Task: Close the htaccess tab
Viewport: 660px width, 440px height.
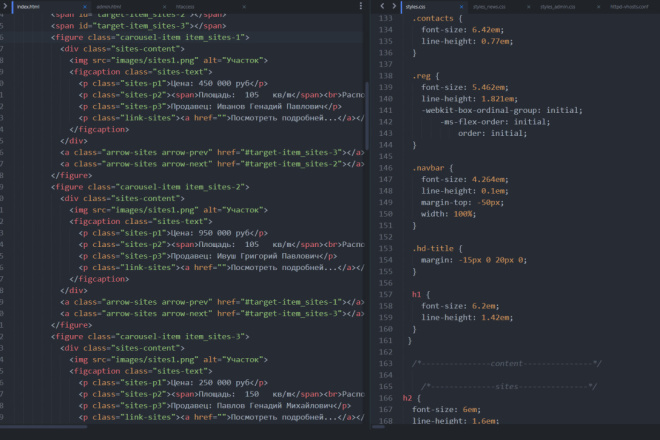Action: 244,7
